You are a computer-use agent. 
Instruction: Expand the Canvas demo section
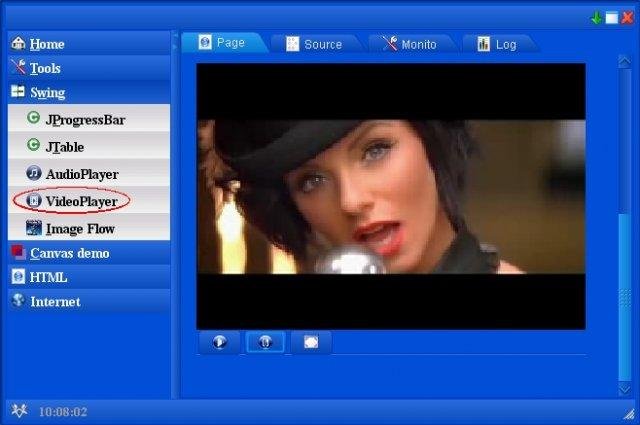(68, 253)
